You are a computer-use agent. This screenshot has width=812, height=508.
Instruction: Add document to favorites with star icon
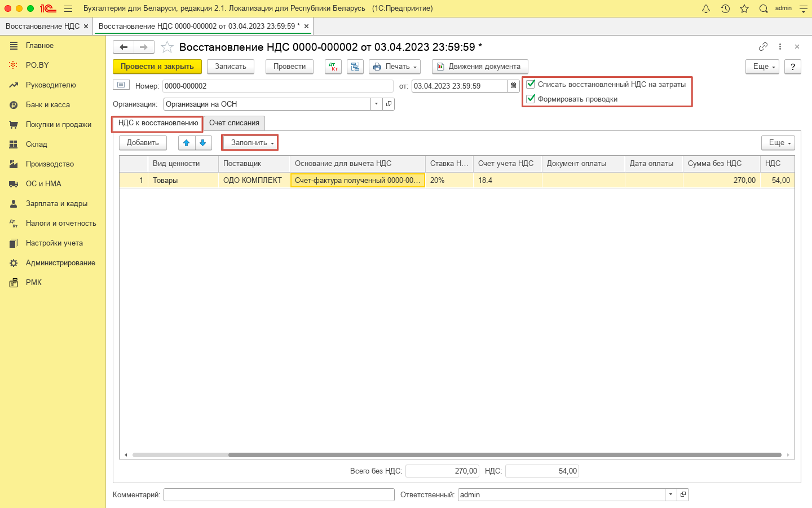167,47
